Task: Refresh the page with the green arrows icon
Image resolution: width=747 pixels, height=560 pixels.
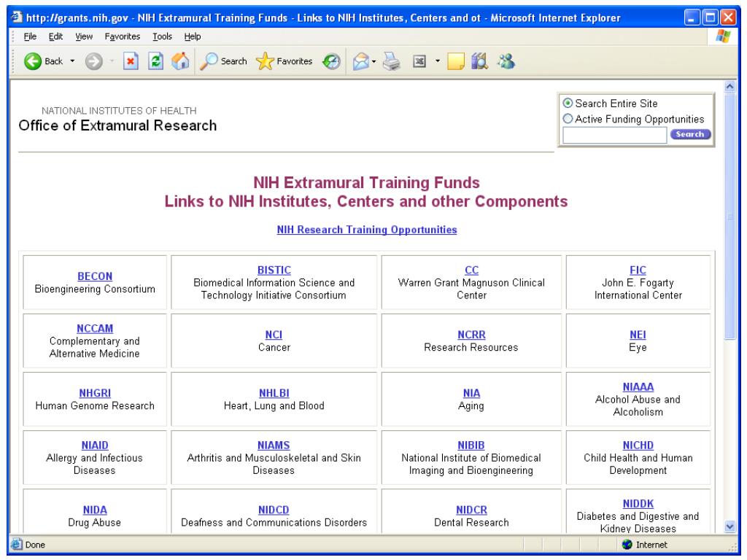Action: (x=156, y=61)
